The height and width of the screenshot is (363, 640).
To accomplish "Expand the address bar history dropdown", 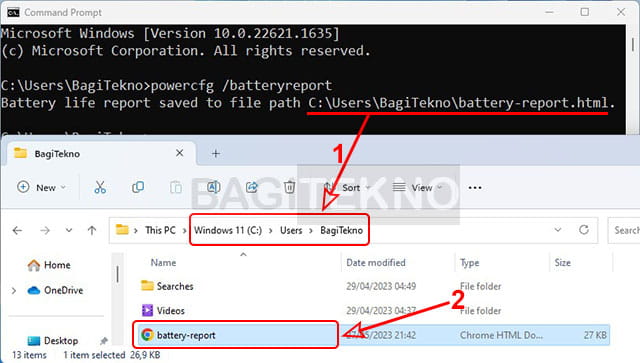I will click(x=558, y=230).
